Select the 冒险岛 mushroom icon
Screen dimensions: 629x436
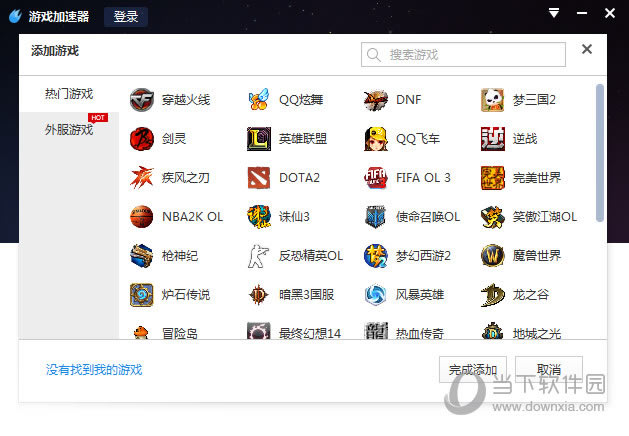(x=142, y=331)
